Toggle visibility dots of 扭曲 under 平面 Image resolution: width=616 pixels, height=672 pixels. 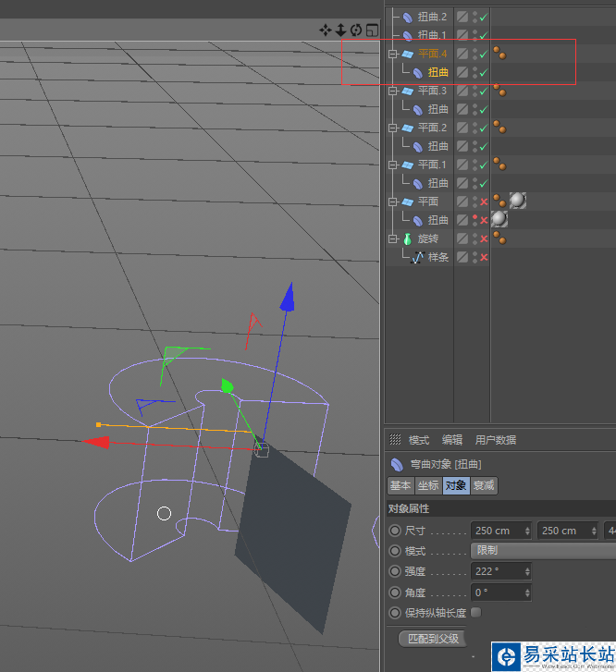tap(474, 220)
